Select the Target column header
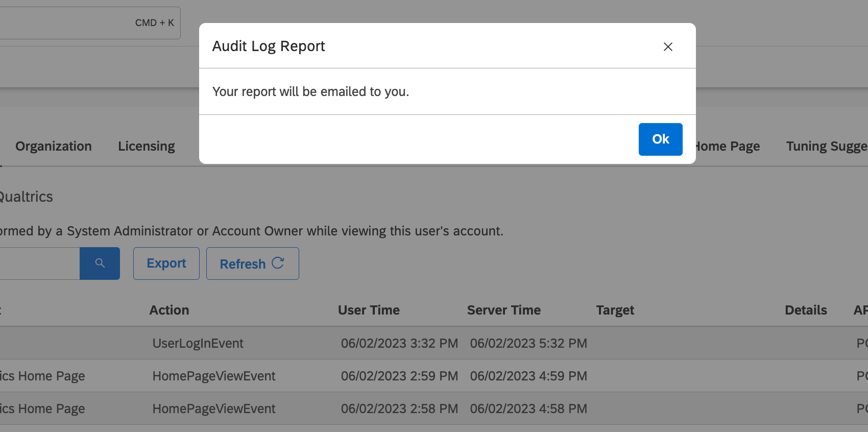The image size is (868, 432). coord(615,310)
